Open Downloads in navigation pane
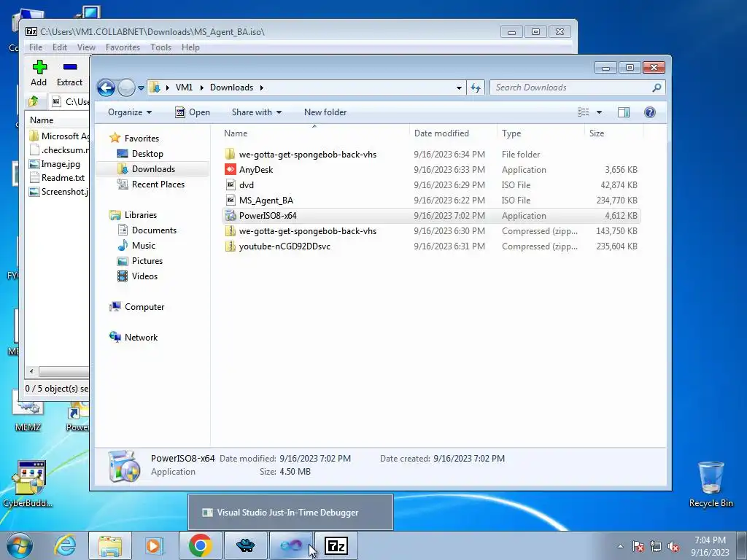 click(153, 169)
